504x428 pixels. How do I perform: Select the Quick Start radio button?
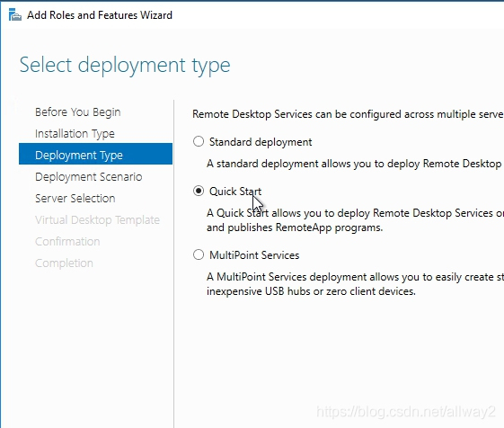[x=199, y=191]
